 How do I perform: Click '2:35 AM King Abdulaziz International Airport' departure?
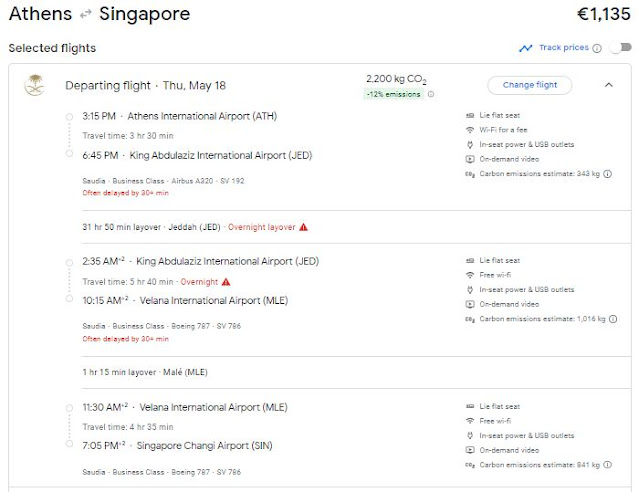point(201,261)
